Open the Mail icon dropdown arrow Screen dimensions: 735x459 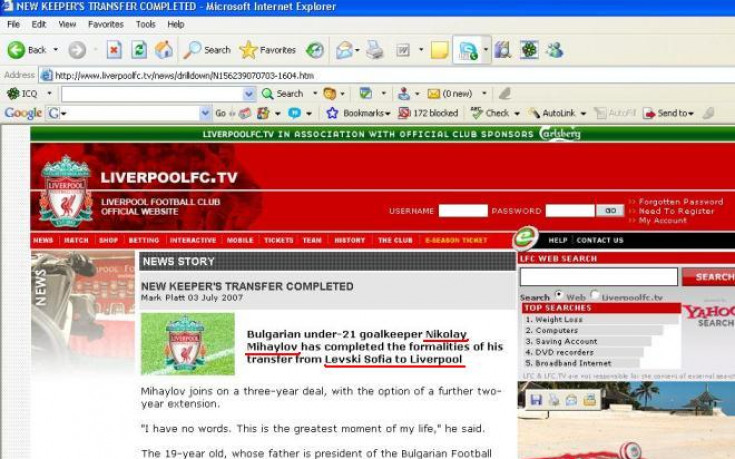(358, 50)
